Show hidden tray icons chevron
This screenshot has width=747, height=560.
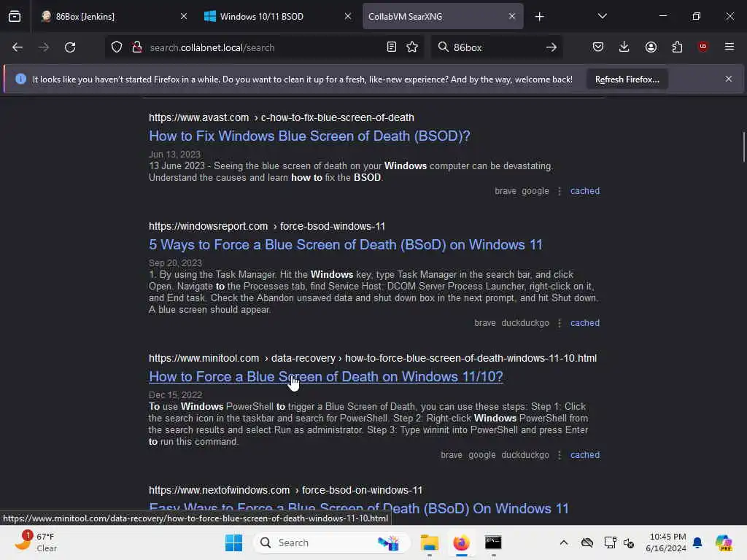tap(564, 542)
